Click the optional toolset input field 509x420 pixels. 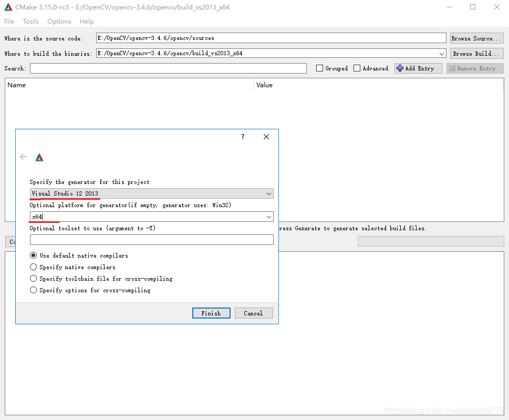click(x=152, y=240)
